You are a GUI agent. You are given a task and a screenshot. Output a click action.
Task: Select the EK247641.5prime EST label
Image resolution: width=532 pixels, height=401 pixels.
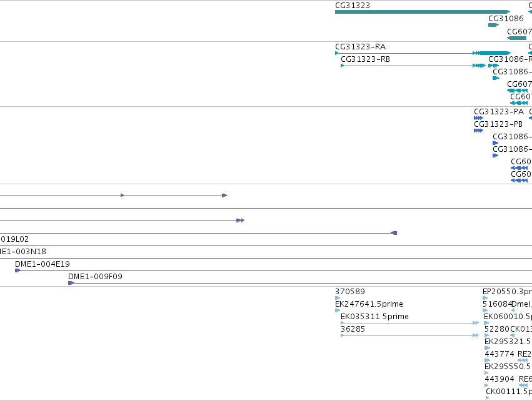pos(369,304)
